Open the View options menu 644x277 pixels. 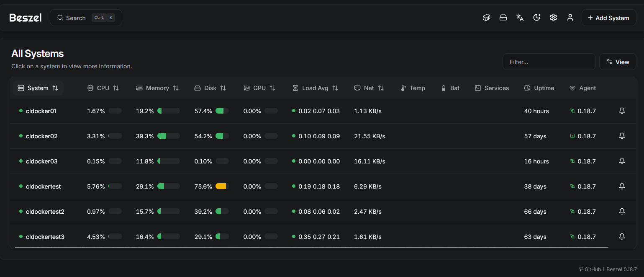tap(618, 62)
